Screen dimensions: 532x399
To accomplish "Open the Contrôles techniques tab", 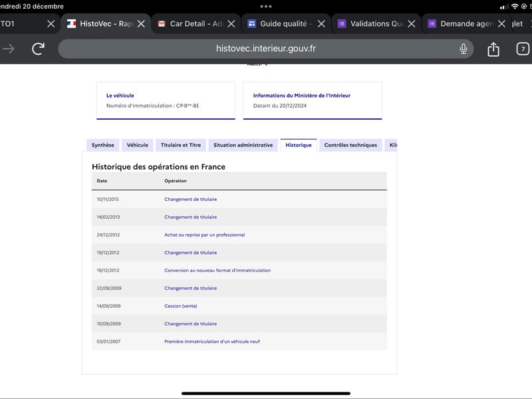I will 350,145.
